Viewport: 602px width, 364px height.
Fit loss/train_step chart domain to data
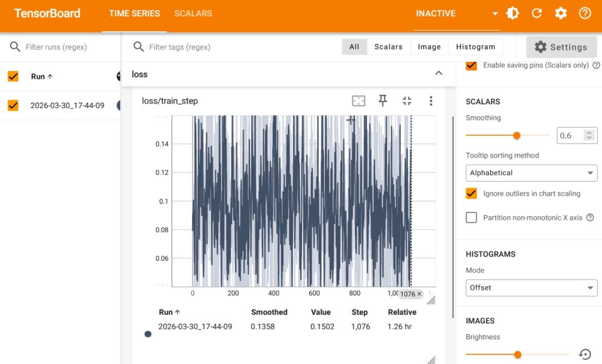[359, 101]
